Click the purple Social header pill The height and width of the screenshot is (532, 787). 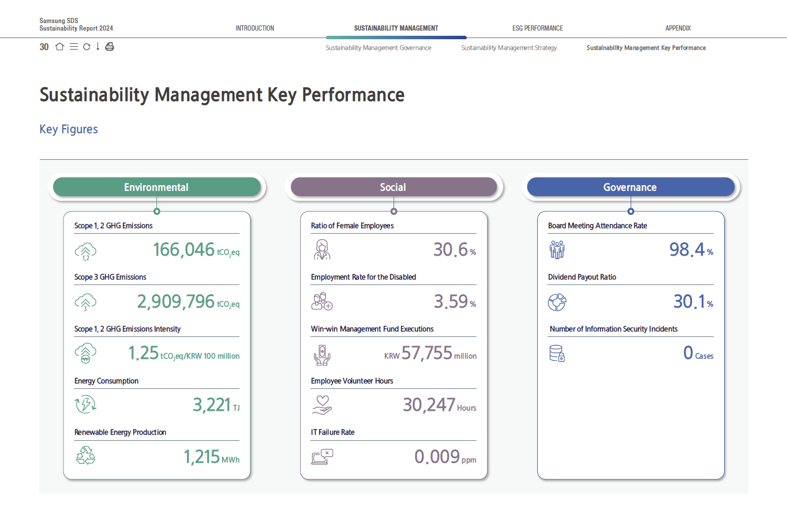394,187
